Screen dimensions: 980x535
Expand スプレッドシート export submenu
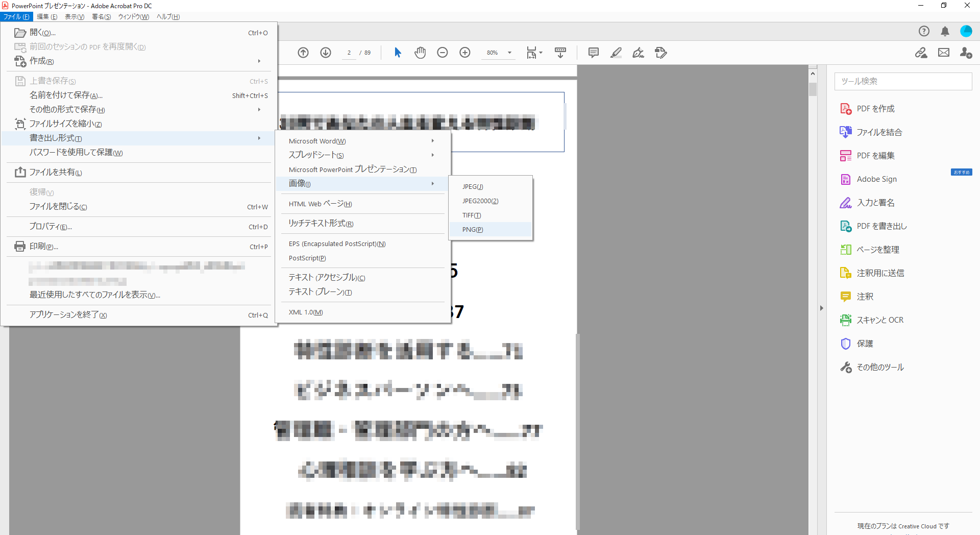(362, 155)
